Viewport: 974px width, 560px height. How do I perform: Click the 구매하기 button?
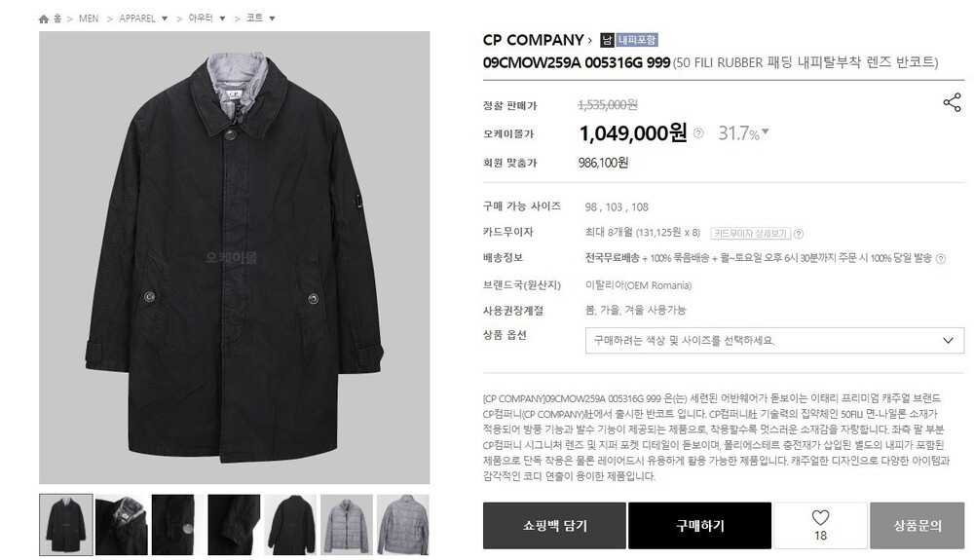tap(699, 526)
